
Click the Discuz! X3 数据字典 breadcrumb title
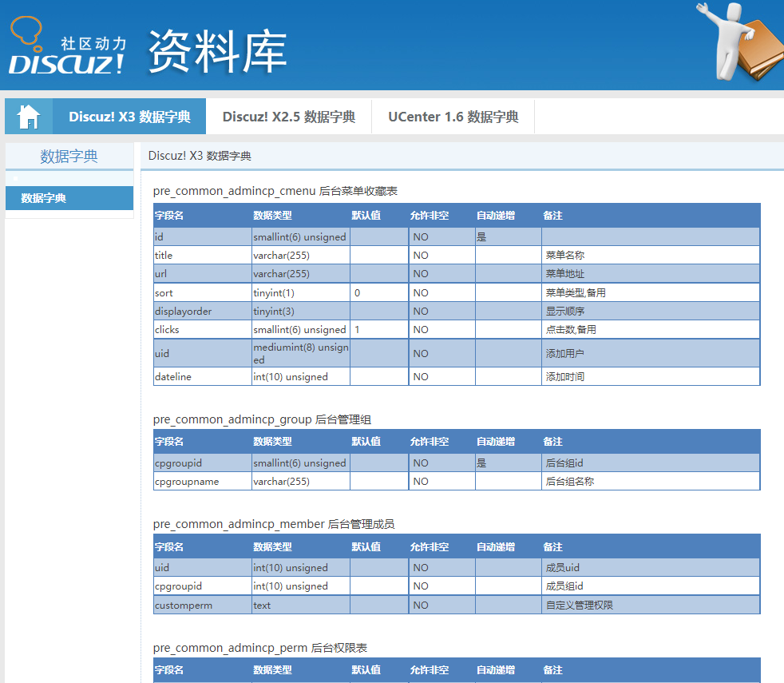pos(200,156)
